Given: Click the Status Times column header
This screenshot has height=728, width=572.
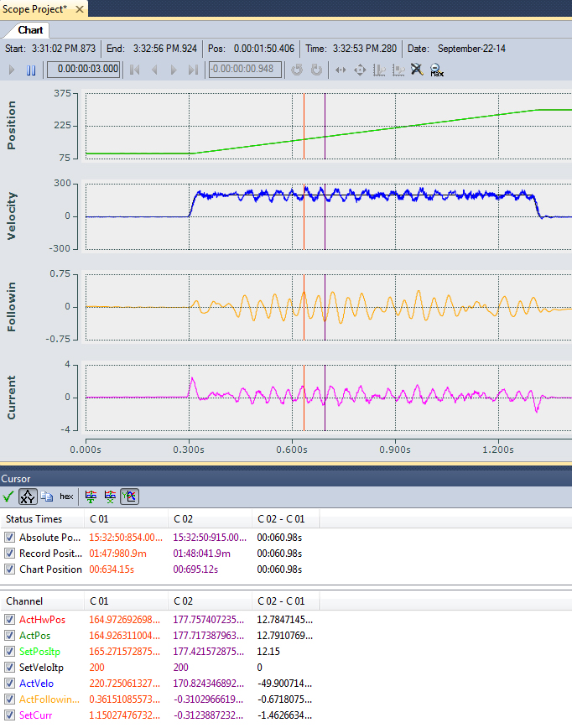Looking at the screenshot, I should click(x=42, y=519).
